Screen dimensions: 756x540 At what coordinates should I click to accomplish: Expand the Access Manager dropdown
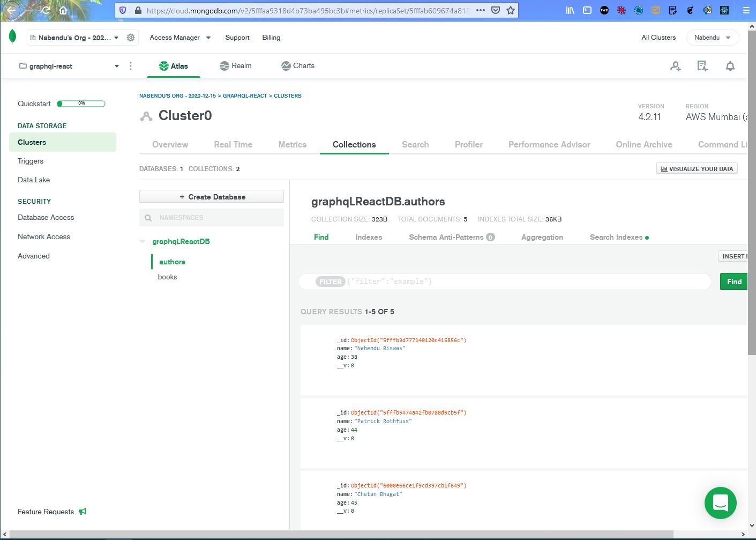pos(180,38)
